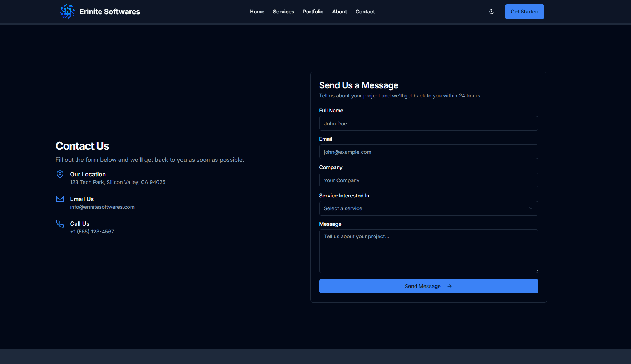Screen dimensions: 631x364
Task: Click the arrow icon inside Send Message button
Action: pyautogui.click(x=450, y=286)
